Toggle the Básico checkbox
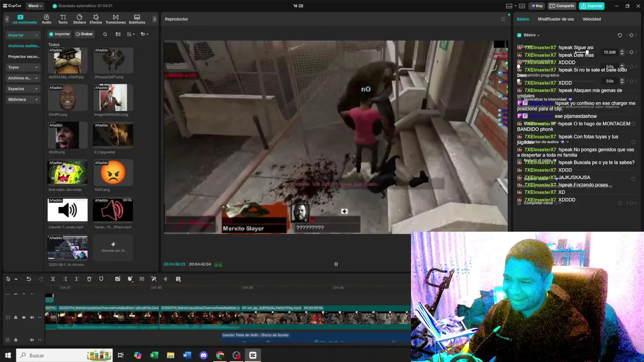Viewport: 644px width, 362px height. [519, 35]
